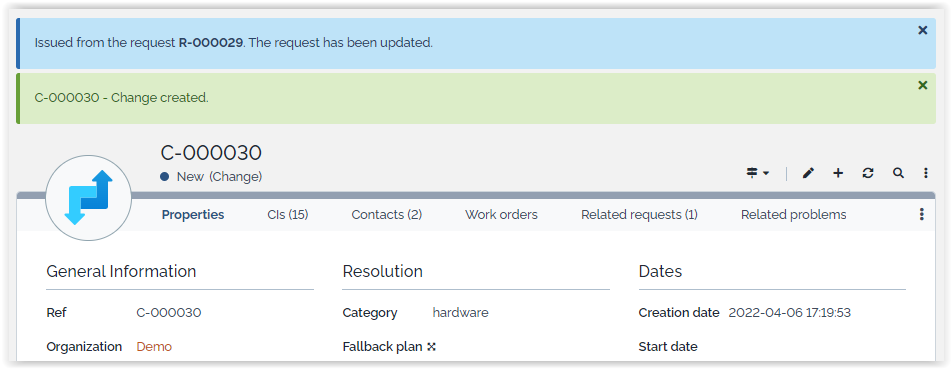Click the refresh icon
Viewport: 952px width, 369px height.
click(x=868, y=174)
